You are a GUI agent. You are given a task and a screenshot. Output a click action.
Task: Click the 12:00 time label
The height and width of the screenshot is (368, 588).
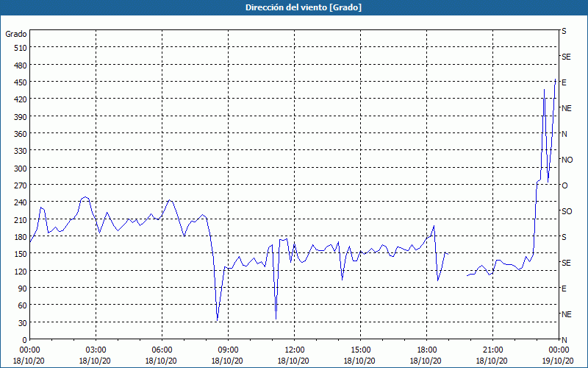(295, 350)
